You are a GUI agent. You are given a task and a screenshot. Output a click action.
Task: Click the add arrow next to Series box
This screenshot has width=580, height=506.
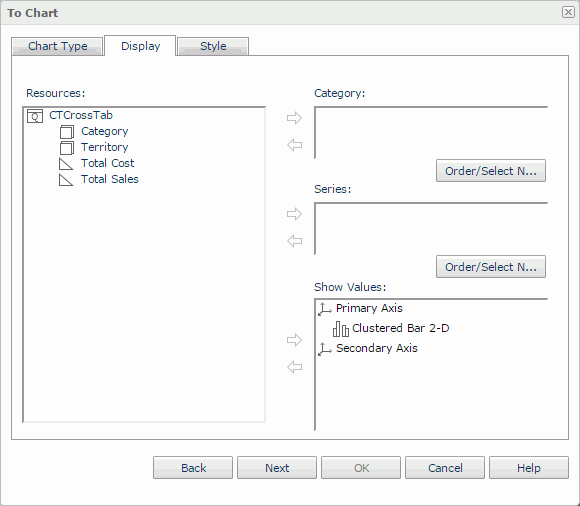294,214
